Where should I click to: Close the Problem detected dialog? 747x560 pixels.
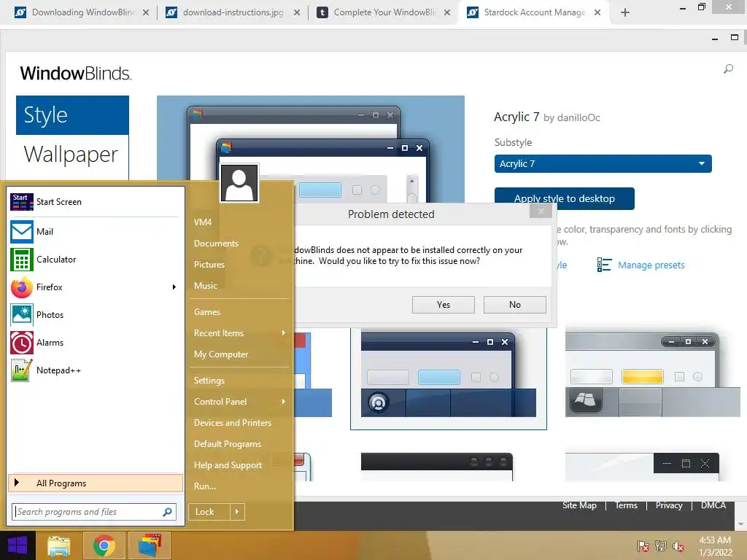coord(541,211)
